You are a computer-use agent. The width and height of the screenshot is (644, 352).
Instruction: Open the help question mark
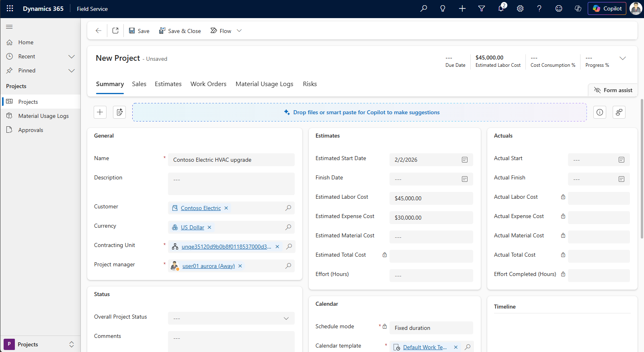pyautogui.click(x=539, y=8)
